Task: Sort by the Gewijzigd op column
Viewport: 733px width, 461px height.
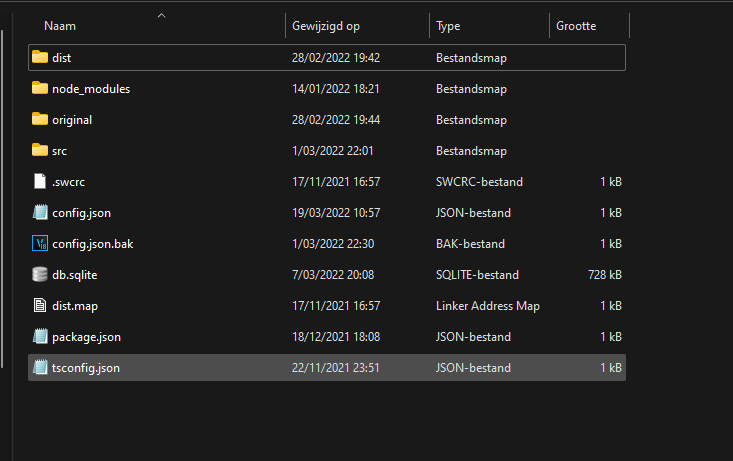Action: [x=324, y=26]
